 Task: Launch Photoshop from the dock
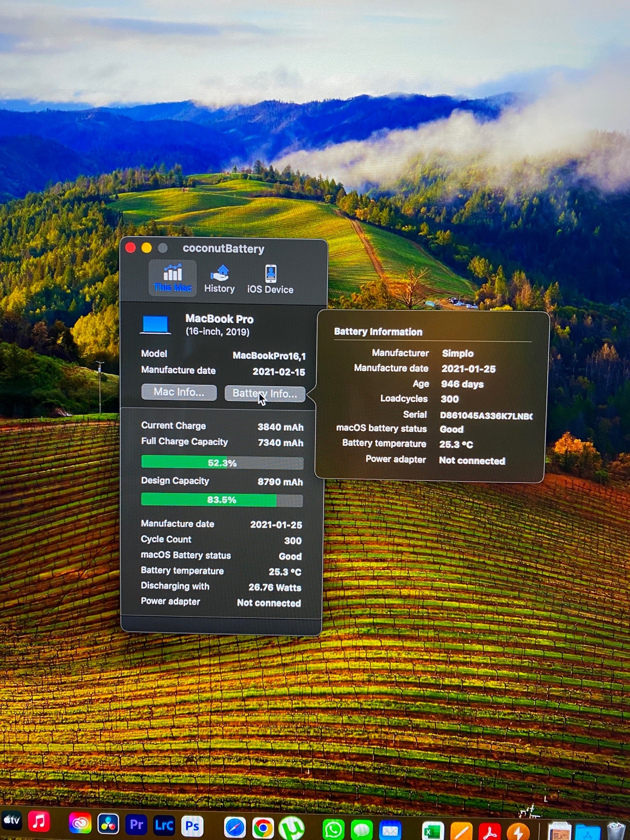tap(192, 826)
